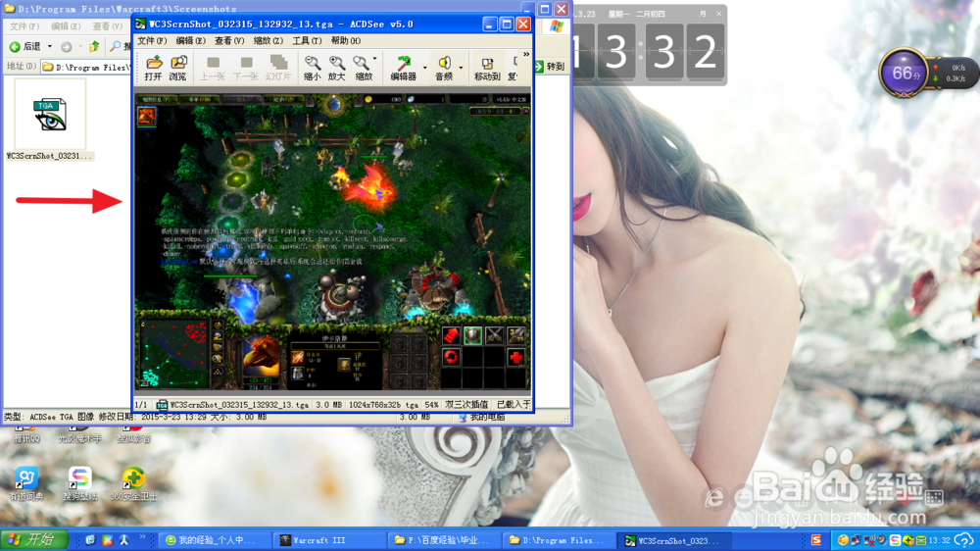Click the 开始 Start button
Image resolution: width=980 pixels, height=551 pixels.
33,540
